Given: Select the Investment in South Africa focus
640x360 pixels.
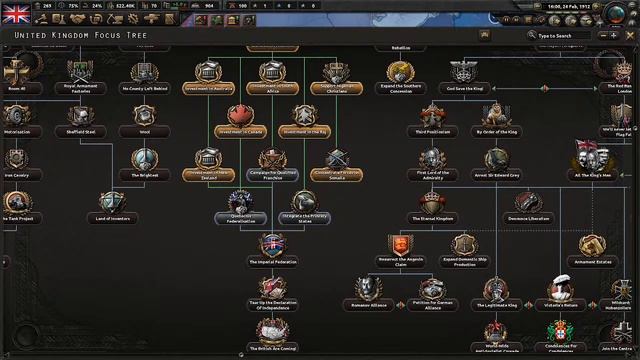Looking at the screenshot, I should [273, 78].
